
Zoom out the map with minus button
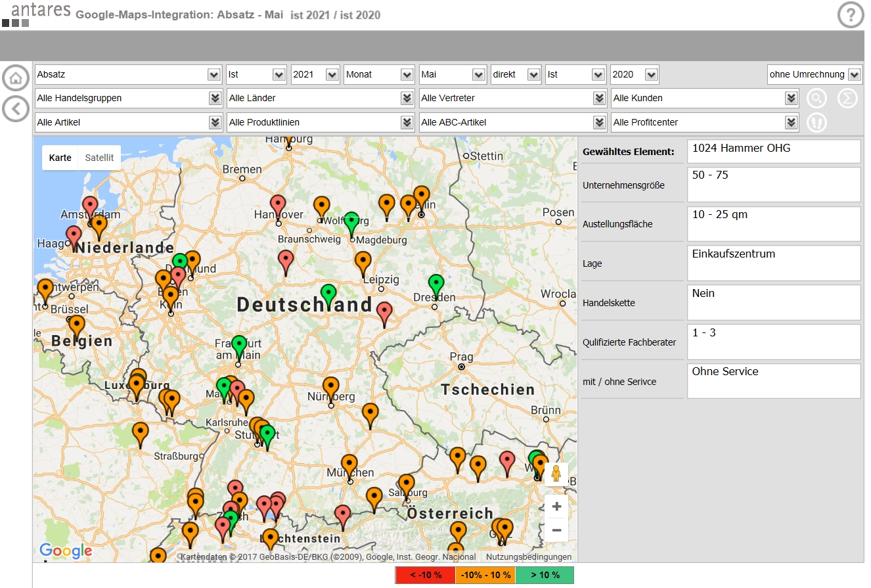(x=556, y=530)
